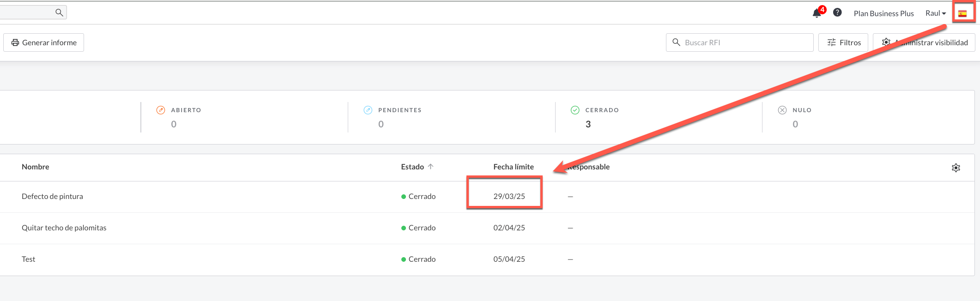The image size is (980, 301).
Task: Click the Cerrado checkmark status icon
Action: pyautogui.click(x=575, y=110)
